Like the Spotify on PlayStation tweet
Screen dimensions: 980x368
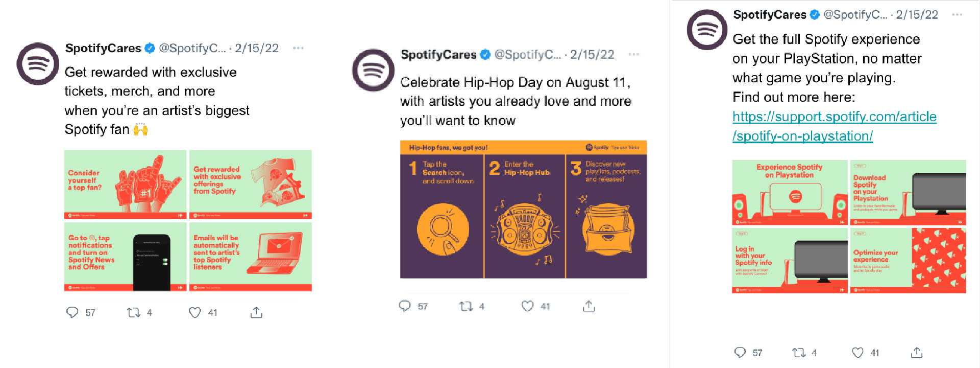(857, 352)
